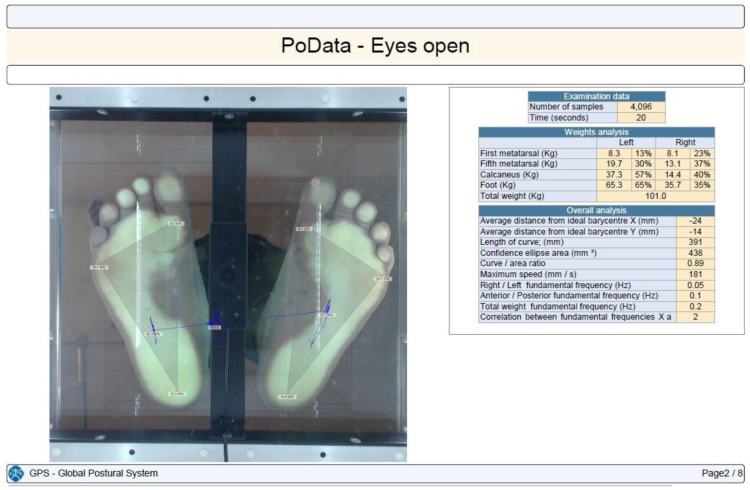Screen dimensions: 750x490
Task: Select left foot weight 65.3
Action: 614,185
